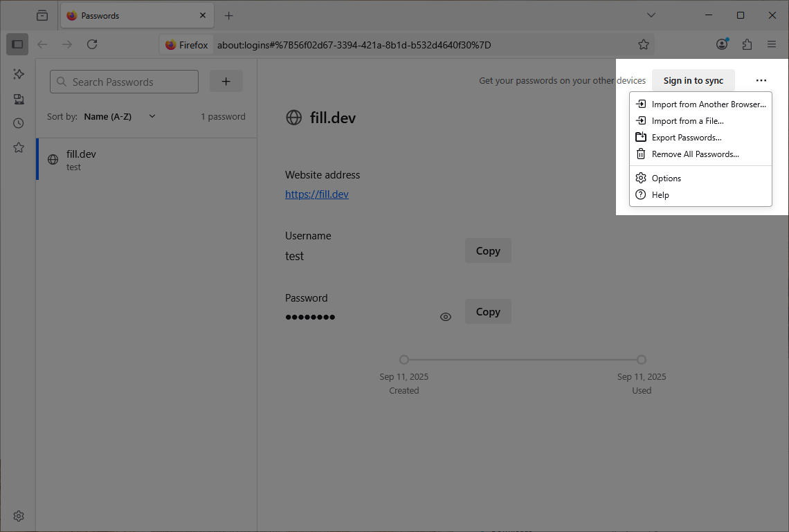This screenshot has width=789, height=532.
Task: Click the Firefox identity badge in address bar
Action: click(187, 45)
